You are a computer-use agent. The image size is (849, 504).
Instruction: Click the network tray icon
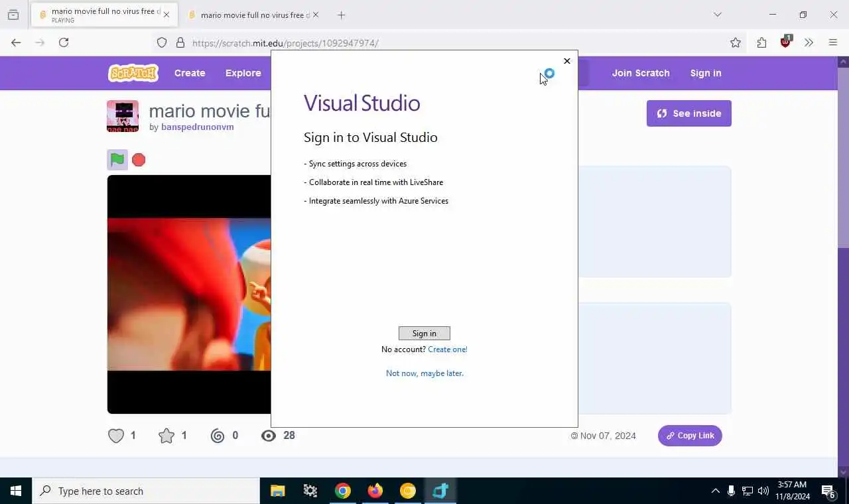coord(748,491)
